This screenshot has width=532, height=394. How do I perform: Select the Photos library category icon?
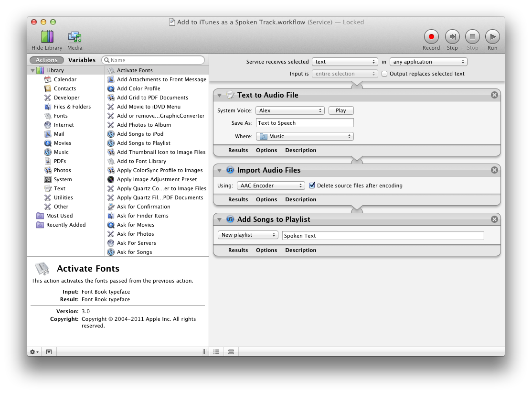pos(48,171)
